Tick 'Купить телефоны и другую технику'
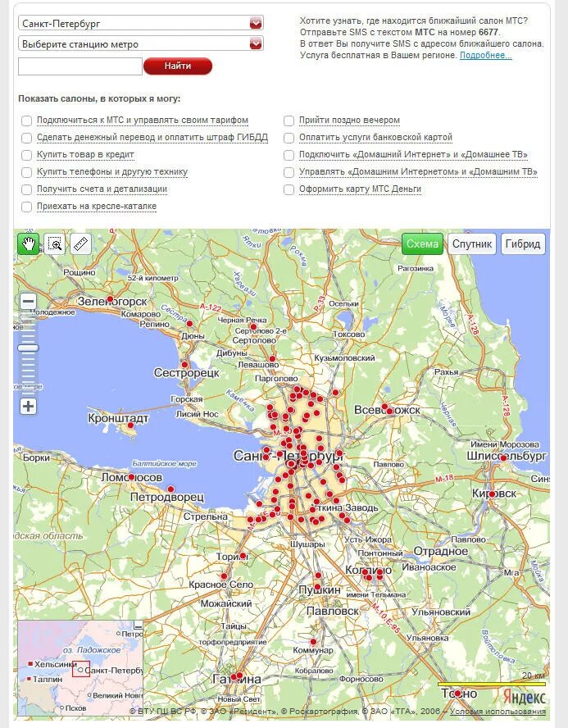 [x=26, y=172]
